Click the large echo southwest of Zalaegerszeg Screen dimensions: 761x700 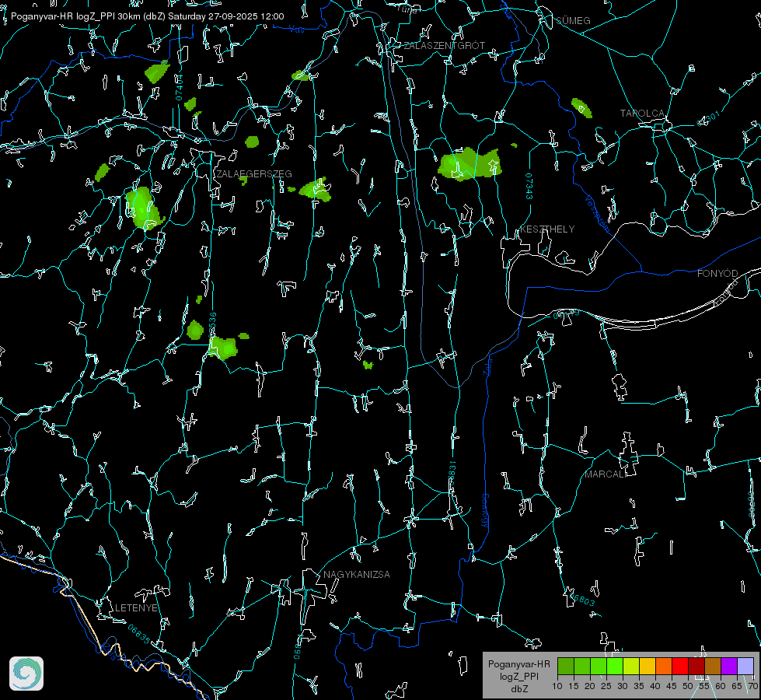click(x=142, y=208)
